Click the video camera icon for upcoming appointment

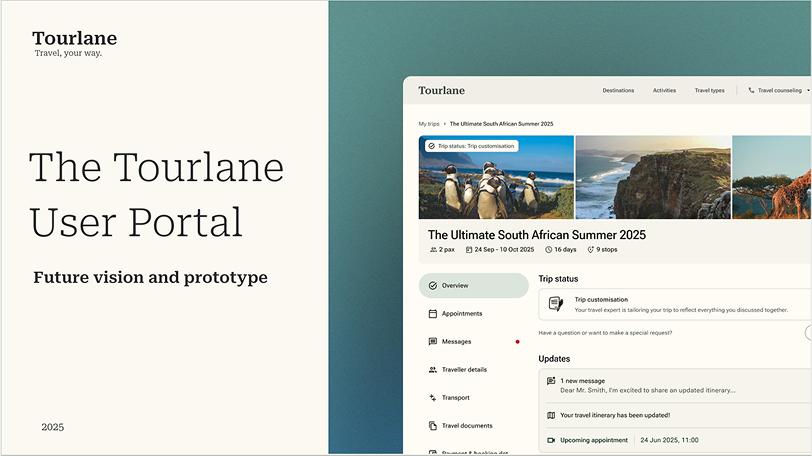pos(551,440)
